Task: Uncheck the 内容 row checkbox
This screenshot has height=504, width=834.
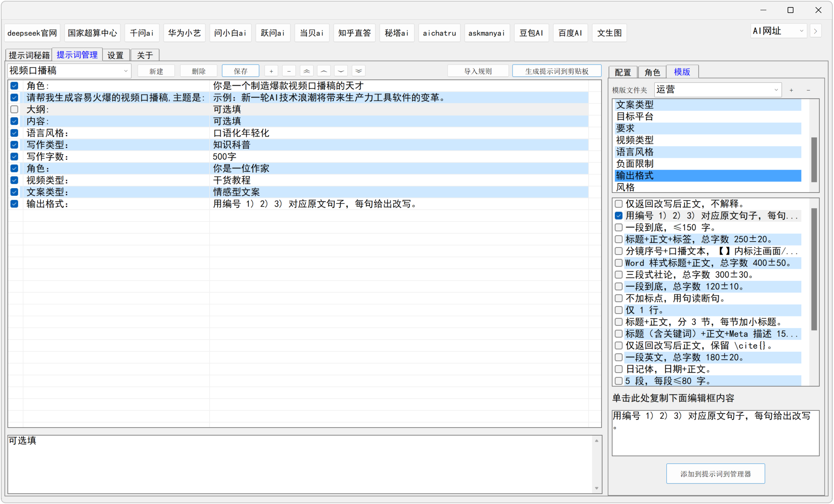Action: [15, 121]
